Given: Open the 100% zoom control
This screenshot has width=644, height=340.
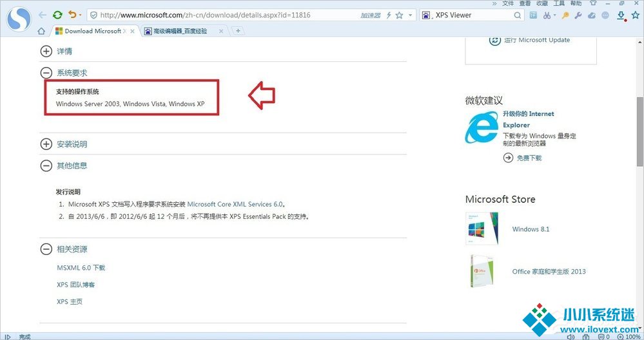Looking at the screenshot, I should click(x=629, y=337).
